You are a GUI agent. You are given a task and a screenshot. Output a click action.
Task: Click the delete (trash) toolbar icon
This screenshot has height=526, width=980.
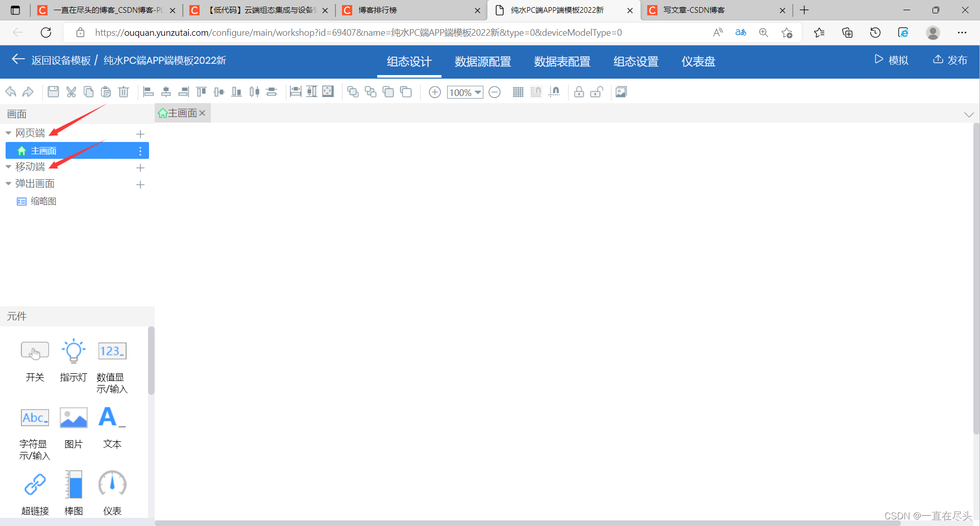tap(124, 92)
